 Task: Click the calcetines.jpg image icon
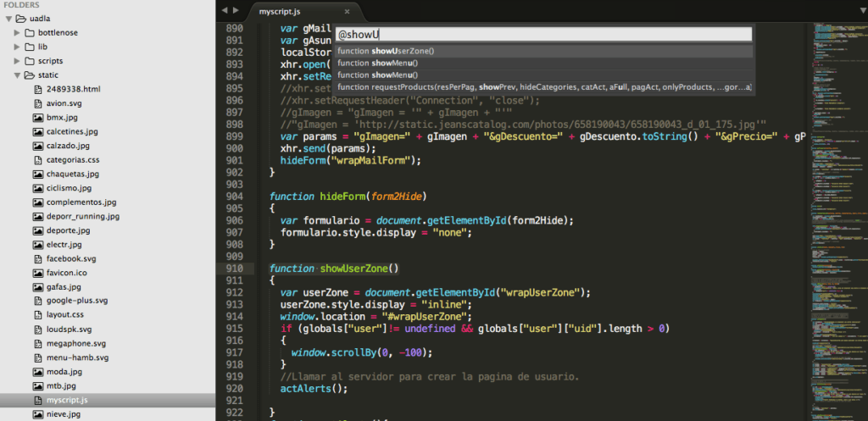37,131
